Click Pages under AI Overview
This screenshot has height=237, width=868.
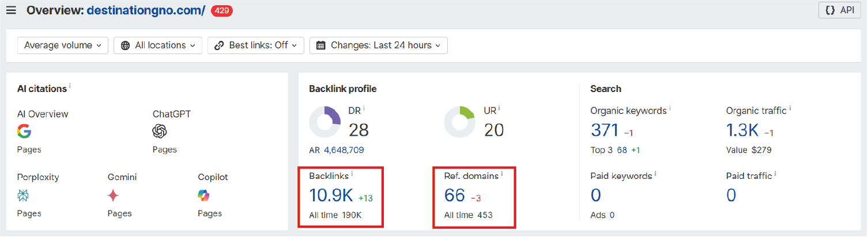29,150
